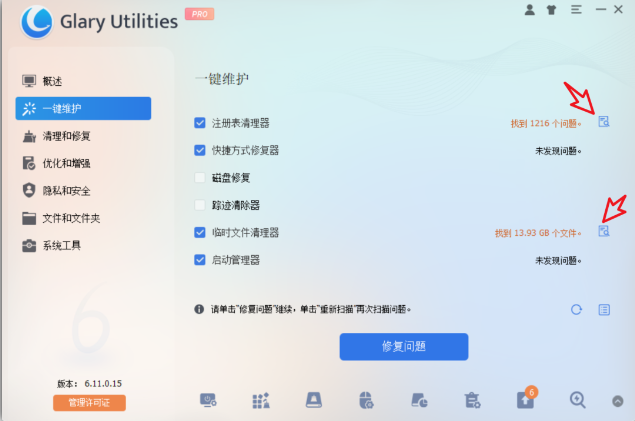The height and width of the screenshot is (421, 635).
Task: Open the report list icon
Action: pyautogui.click(x=604, y=310)
